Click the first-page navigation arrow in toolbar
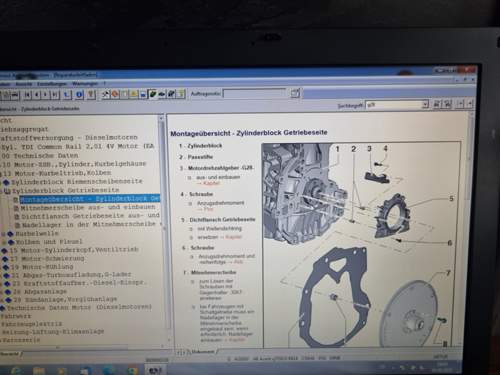Screen dimensions: 500x375 (x=27, y=95)
